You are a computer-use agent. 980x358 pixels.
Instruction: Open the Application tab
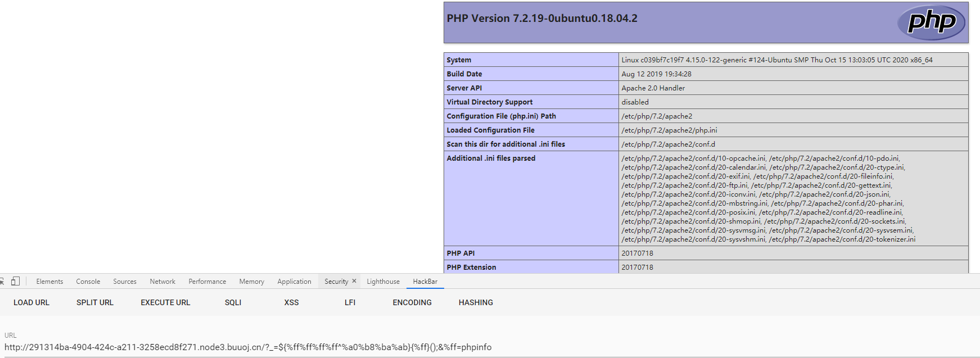pyautogui.click(x=294, y=282)
